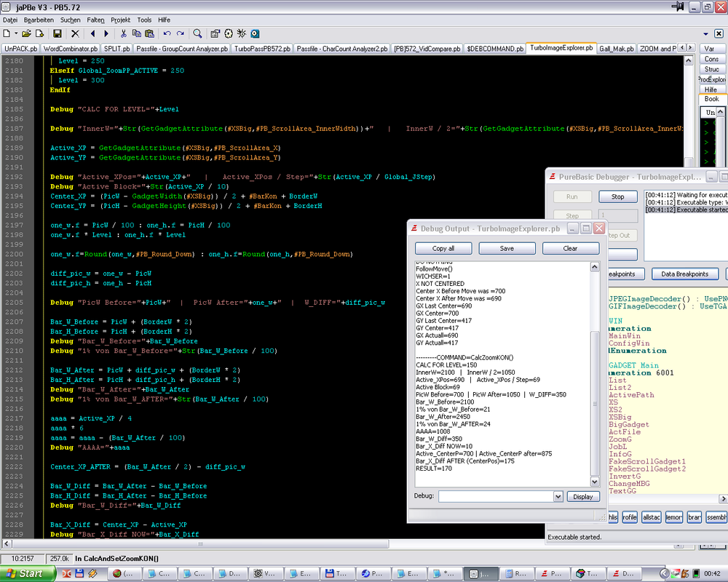Click the Copy all button

443,248
